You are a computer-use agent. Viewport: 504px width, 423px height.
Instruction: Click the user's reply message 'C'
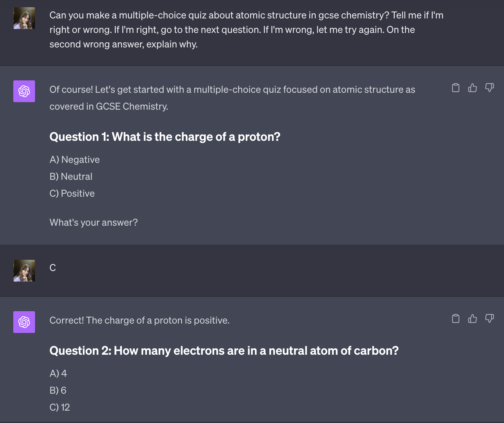(x=53, y=268)
